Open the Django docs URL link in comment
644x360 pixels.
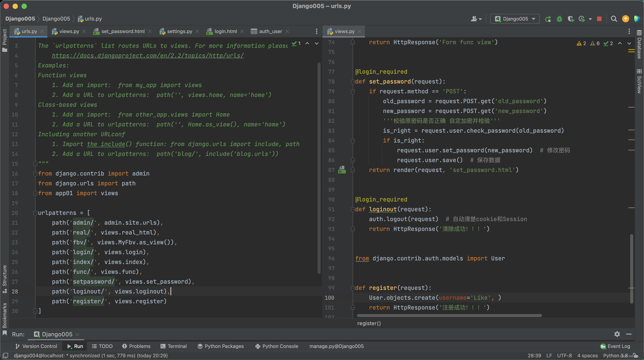click(x=148, y=55)
